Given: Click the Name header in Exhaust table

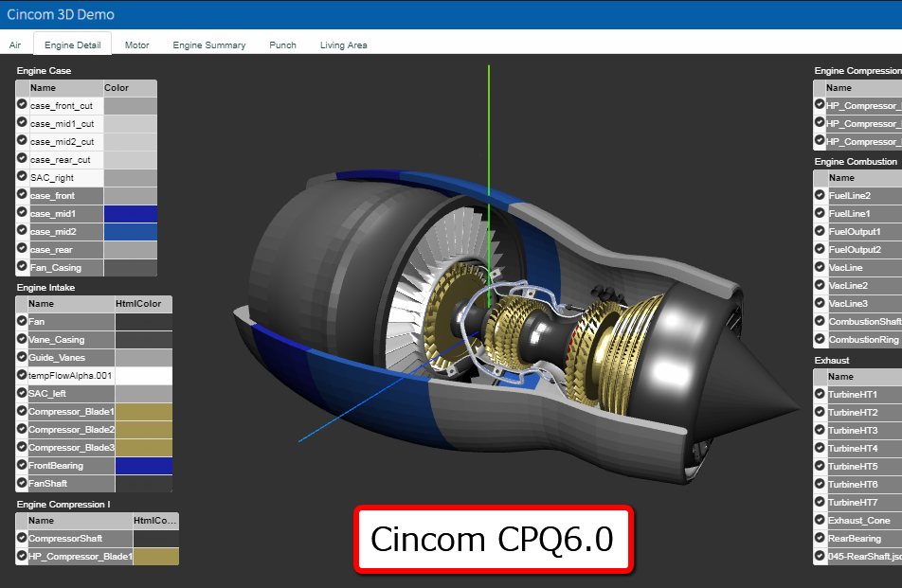Looking at the screenshot, I should 840,376.
